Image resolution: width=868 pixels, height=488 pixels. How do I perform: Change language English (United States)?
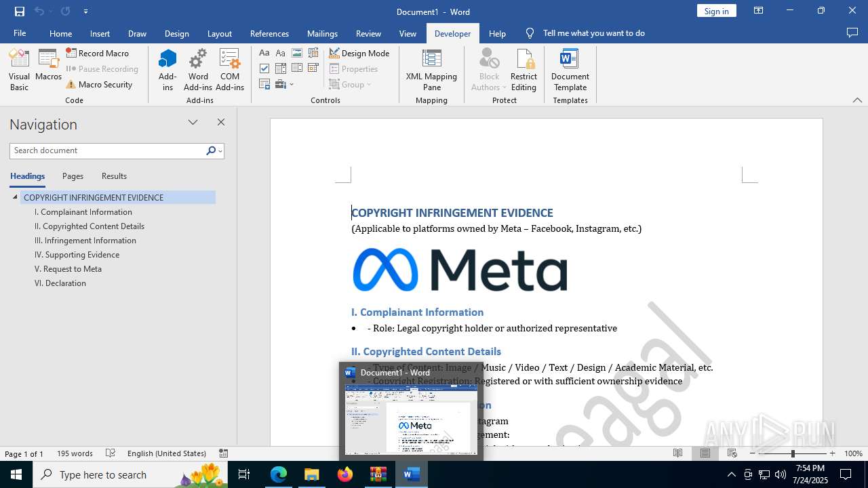click(x=167, y=453)
